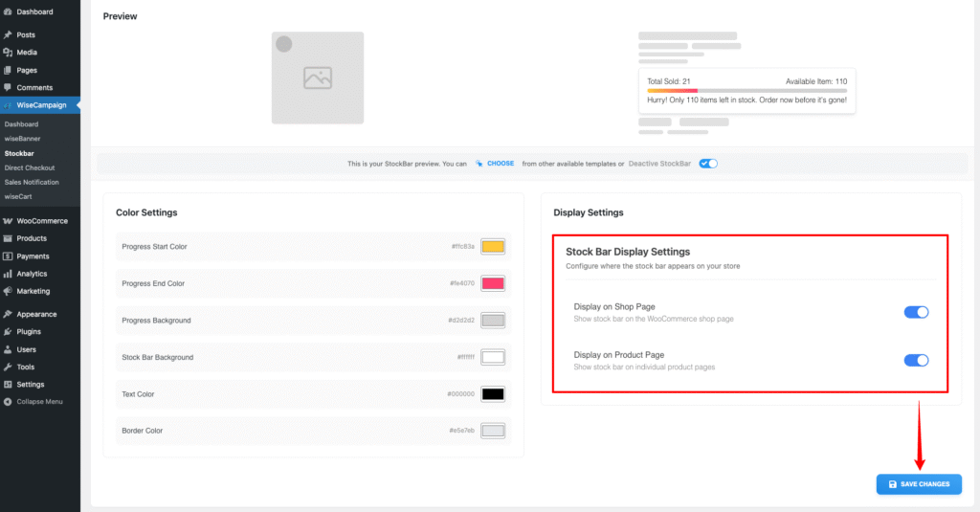Open Progress Start Color yellow swatch
Image resolution: width=980 pixels, height=512 pixels.
coord(493,246)
